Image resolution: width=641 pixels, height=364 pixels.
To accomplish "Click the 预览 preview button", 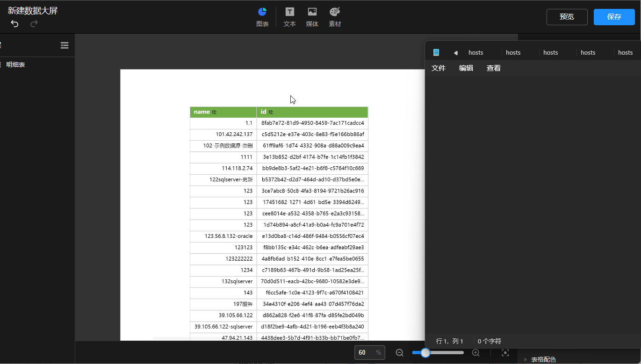I will tap(567, 17).
